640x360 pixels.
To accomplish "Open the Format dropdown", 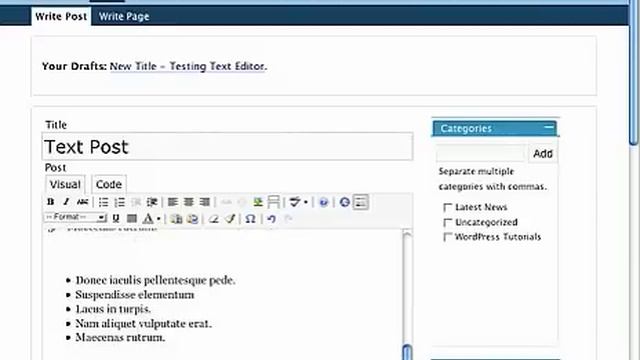I will click(x=75, y=218).
